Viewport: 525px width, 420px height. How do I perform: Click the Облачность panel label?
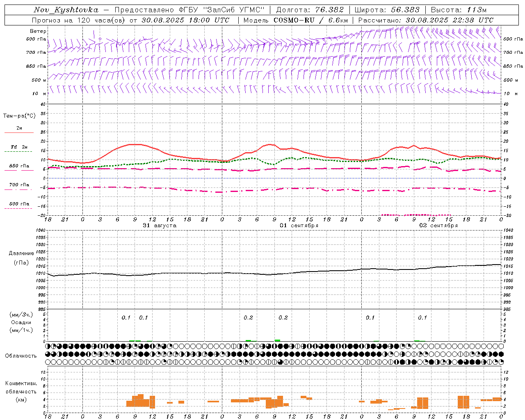click(x=21, y=356)
